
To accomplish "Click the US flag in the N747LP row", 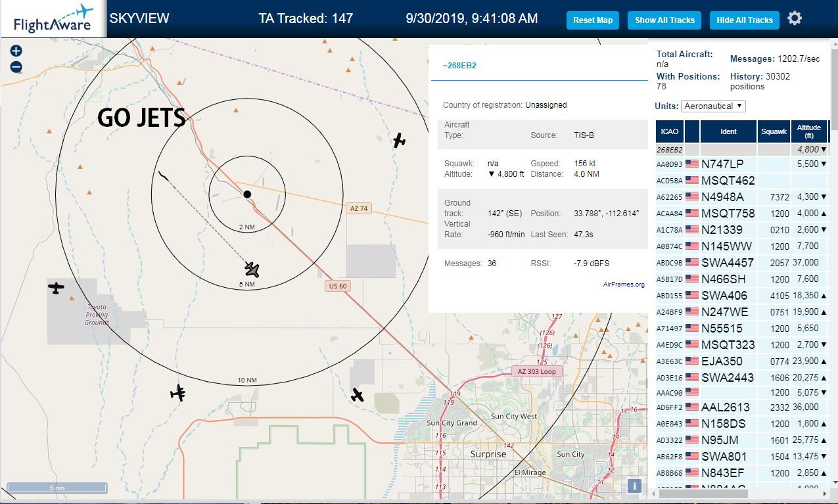I will tap(691, 164).
